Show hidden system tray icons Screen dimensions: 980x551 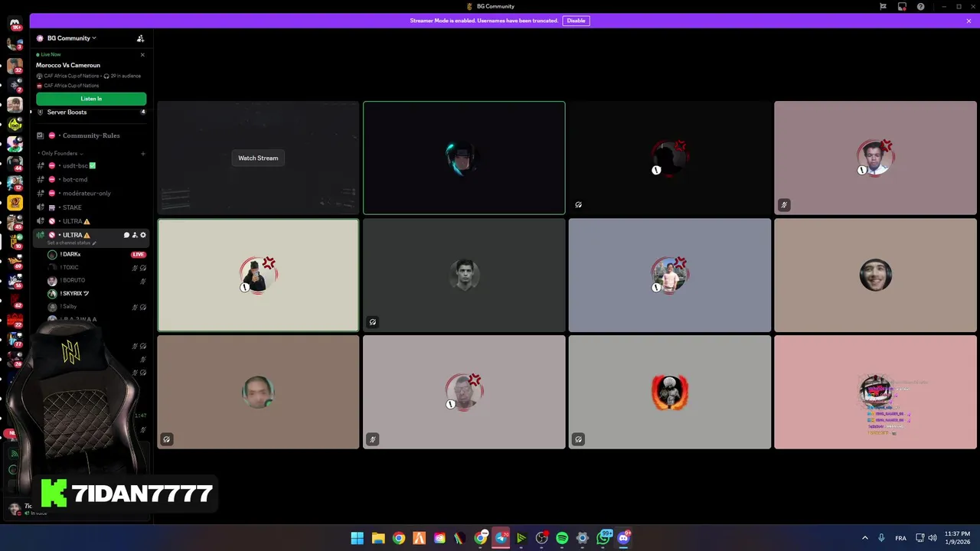(865, 538)
